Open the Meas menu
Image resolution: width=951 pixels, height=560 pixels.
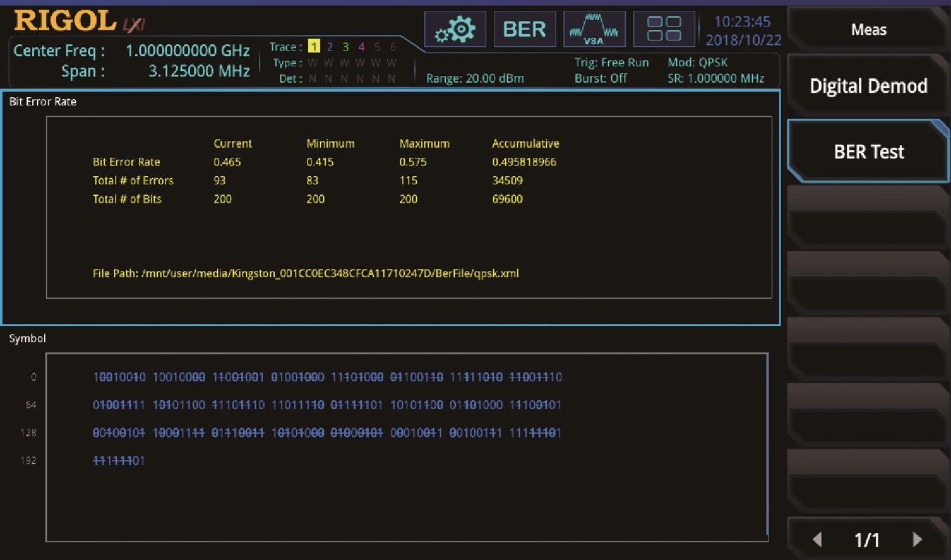pyautogui.click(x=868, y=30)
